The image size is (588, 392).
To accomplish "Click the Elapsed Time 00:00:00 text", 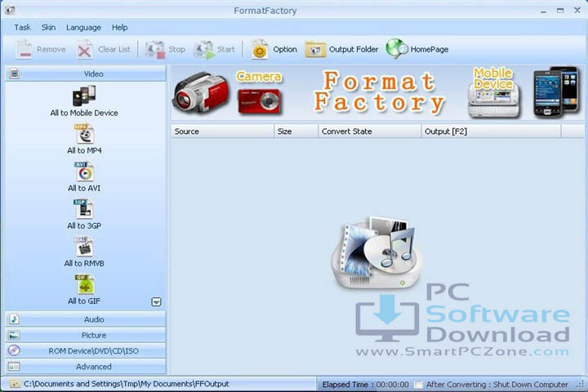I will (366, 385).
